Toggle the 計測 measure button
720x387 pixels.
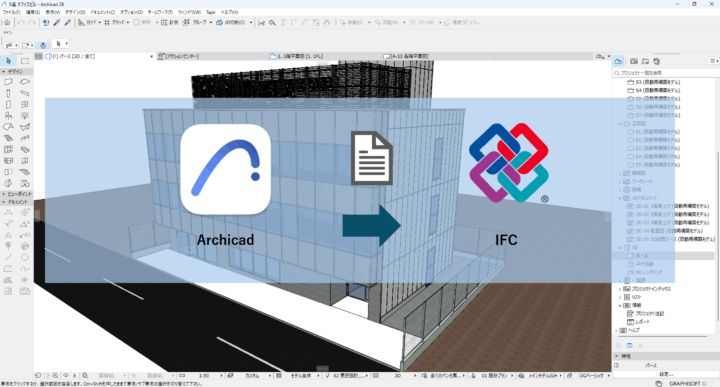tap(169, 22)
